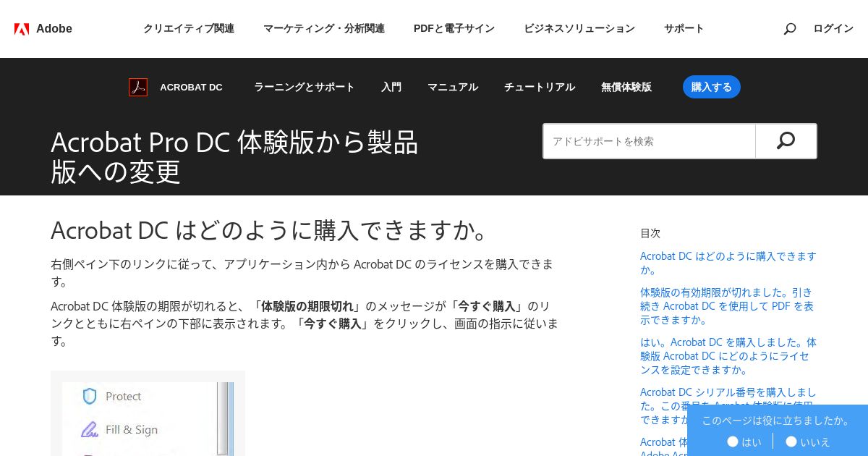Image resolution: width=868 pixels, height=456 pixels.
Task: Click the Adobe logo icon
Action: (22, 29)
